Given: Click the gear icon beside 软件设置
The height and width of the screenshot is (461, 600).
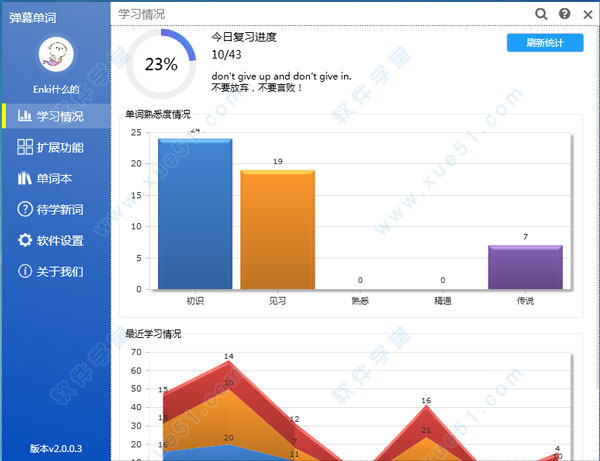Looking at the screenshot, I should pyautogui.click(x=25, y=240).
